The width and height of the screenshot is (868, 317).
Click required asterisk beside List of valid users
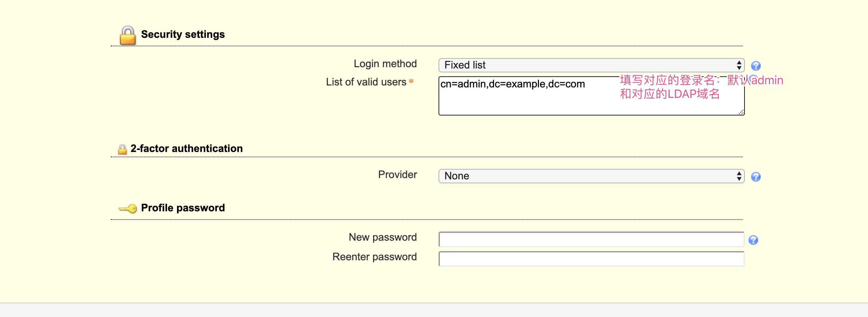pyautogui.click(x=411, y=81)
